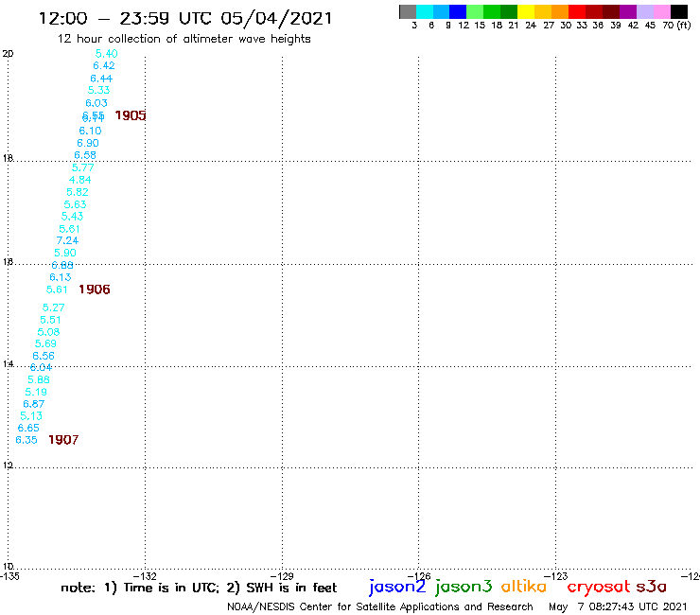The width and height of the screenshot is (700, 615).
Task: Click the 1907 time stamp
Action: pos(63,440)
